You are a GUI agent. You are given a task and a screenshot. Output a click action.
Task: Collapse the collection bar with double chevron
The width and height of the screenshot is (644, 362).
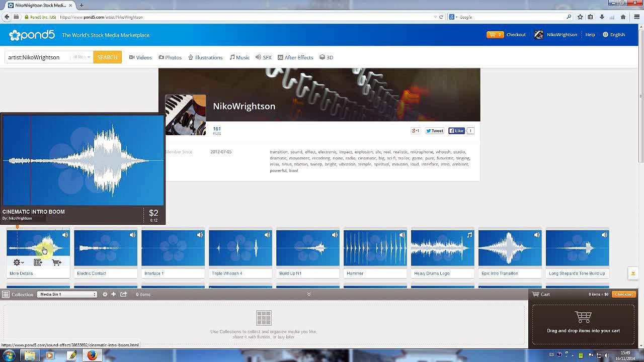click(309, 294)
